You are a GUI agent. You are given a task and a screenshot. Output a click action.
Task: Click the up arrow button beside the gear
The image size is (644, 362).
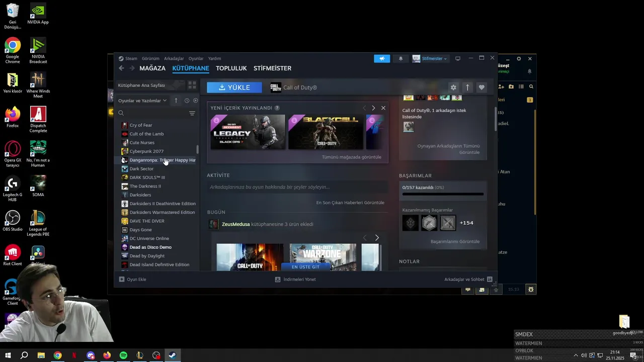coord(467,87)
